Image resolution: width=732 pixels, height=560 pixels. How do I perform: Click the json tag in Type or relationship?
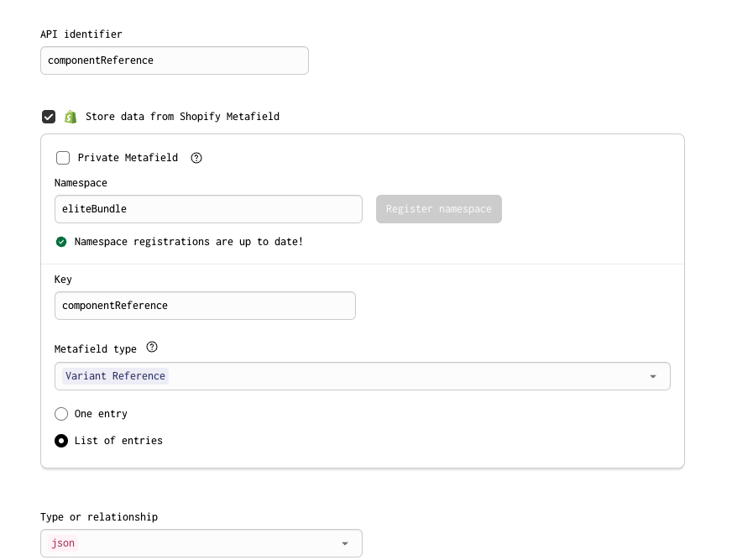point(63,543)
